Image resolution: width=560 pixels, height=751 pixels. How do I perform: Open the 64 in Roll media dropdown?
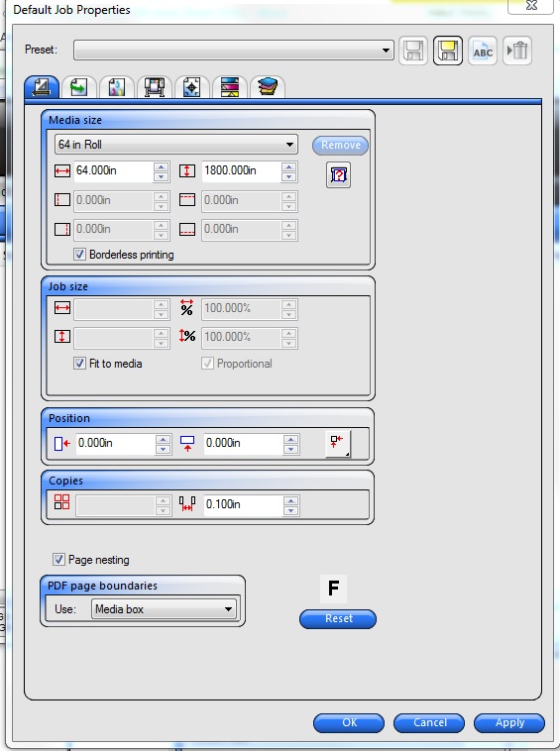pos(176,145)
